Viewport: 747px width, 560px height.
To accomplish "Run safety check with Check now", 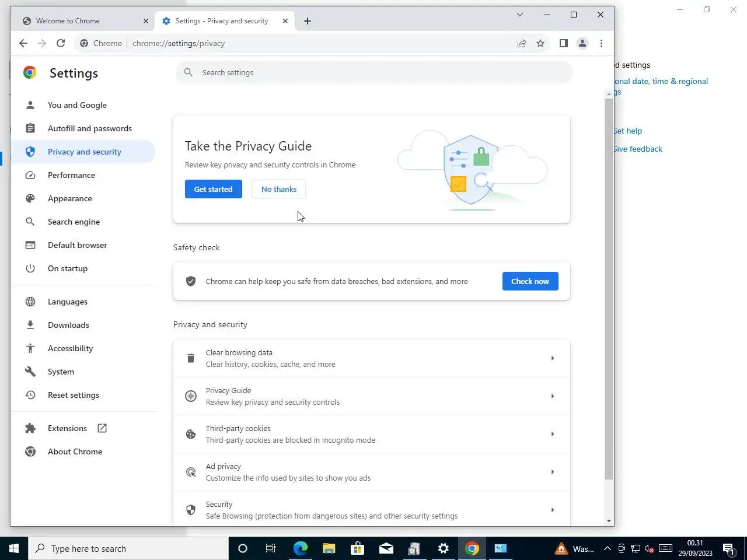I will 530,281.
